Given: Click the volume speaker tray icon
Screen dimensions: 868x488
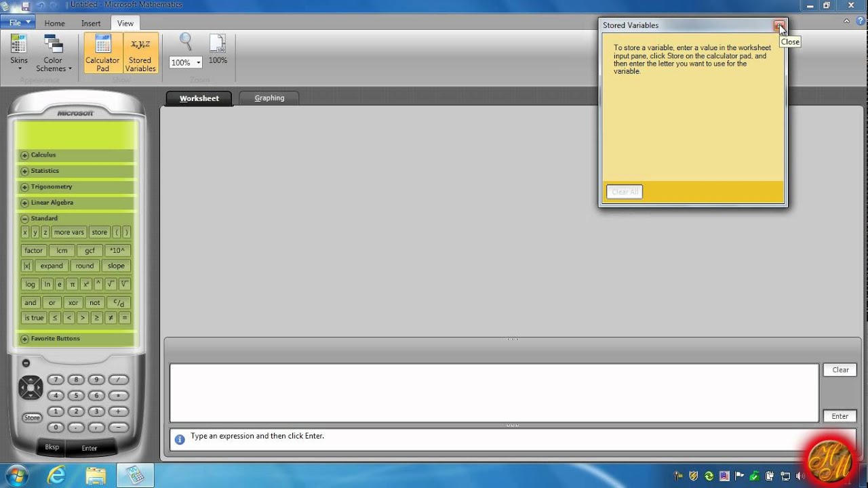Looking at the screenshot, I should click(800, 476).
